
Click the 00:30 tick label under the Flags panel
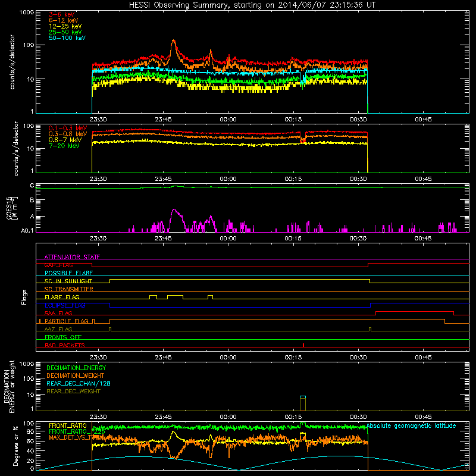pos(358,358)
